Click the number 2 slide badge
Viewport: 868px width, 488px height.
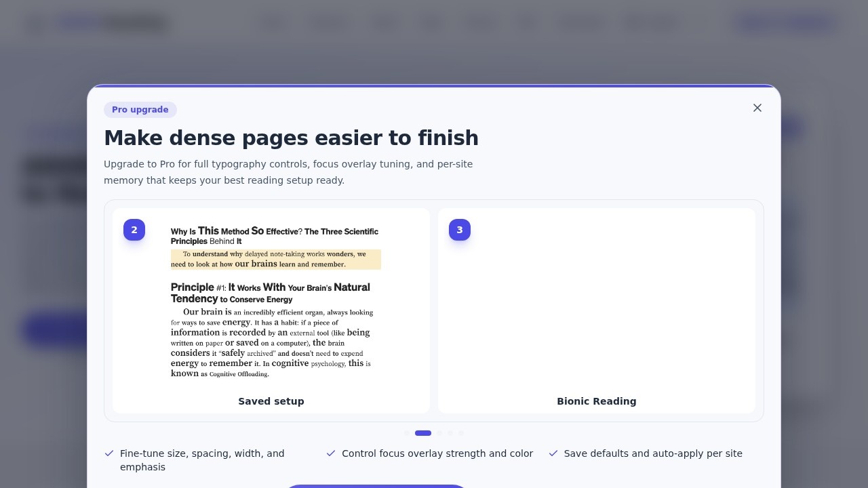tap(134, 230)
